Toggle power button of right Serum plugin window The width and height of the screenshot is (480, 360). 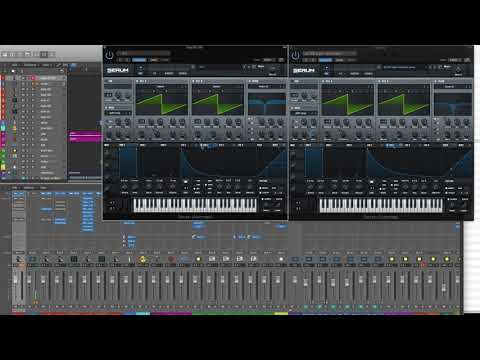click(x=295, y=55)
